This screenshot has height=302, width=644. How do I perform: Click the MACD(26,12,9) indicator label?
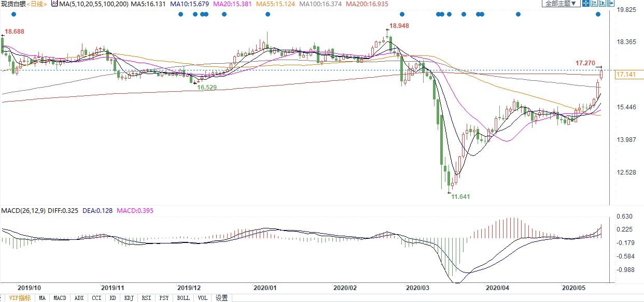[x=23, y=211]
